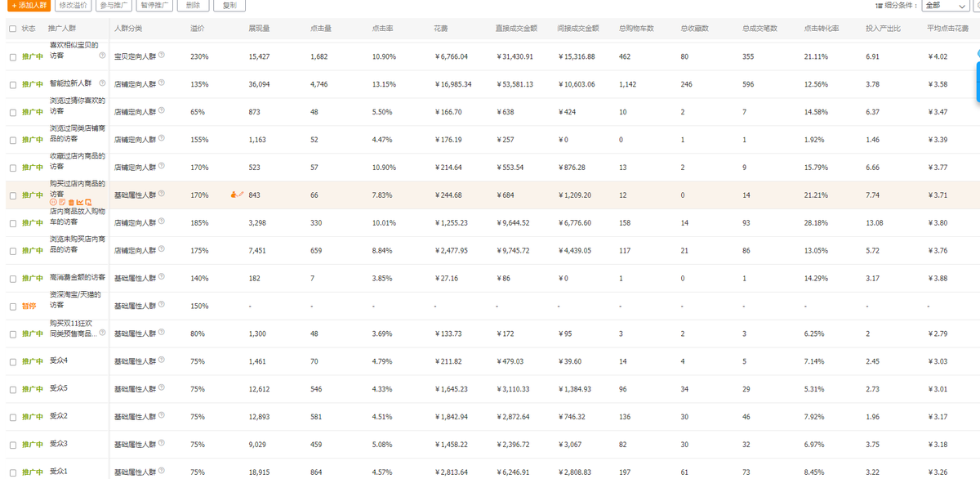The image size is (980, 479).
Task: Click 推广中 status in 受众2 row
Action: pyautogui.click(x=32, y=418)
